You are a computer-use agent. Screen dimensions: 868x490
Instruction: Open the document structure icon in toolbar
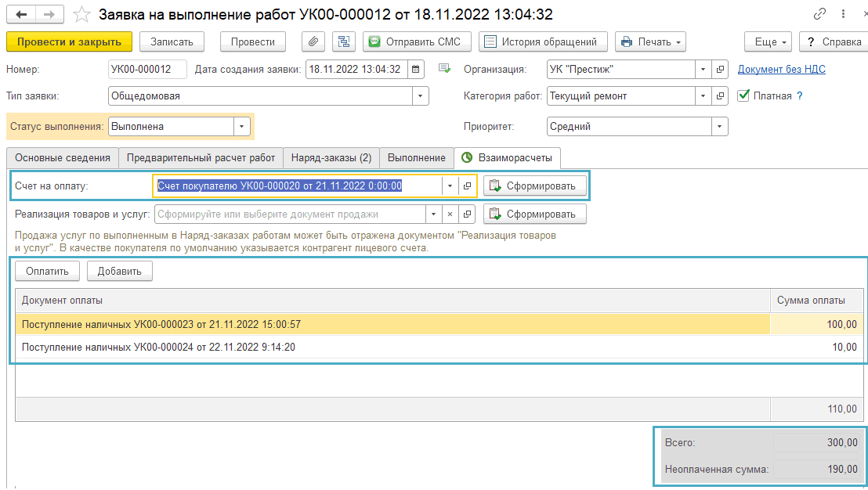point(343,41)
